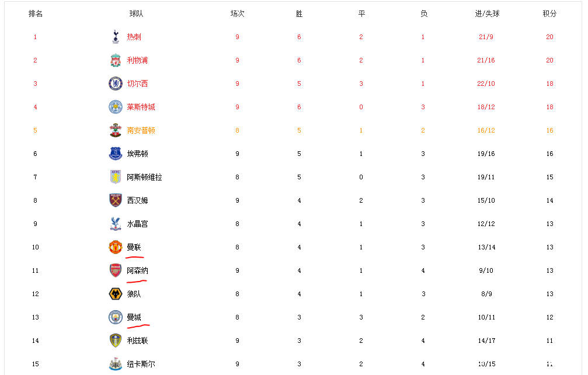Click the Chelsea club crest icon

point(115,84)
